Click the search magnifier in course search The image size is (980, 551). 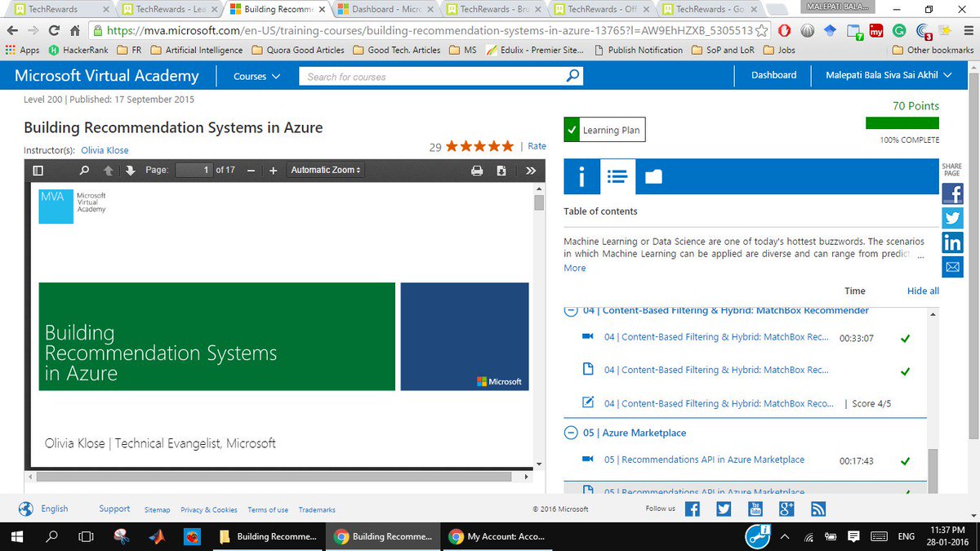point(573,76)
